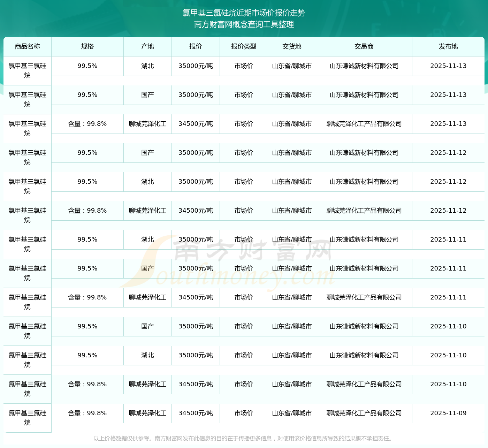Click 34500元/吨 price in the last row

(x=196, y=413)
